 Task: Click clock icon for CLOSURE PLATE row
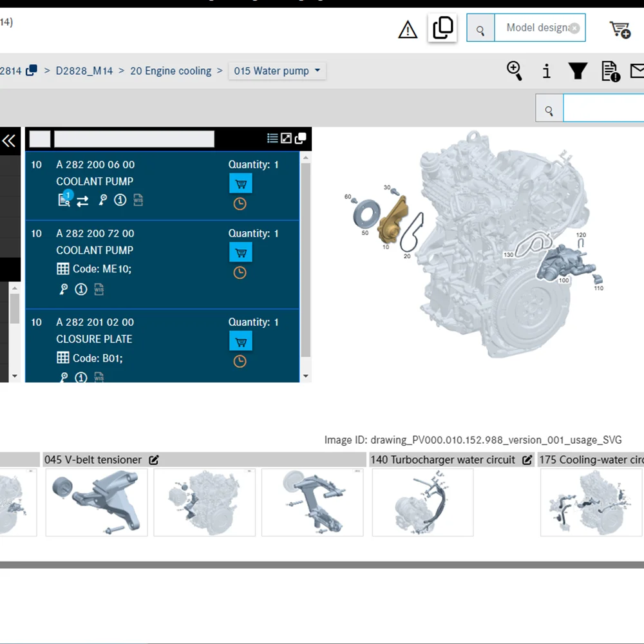240,361
